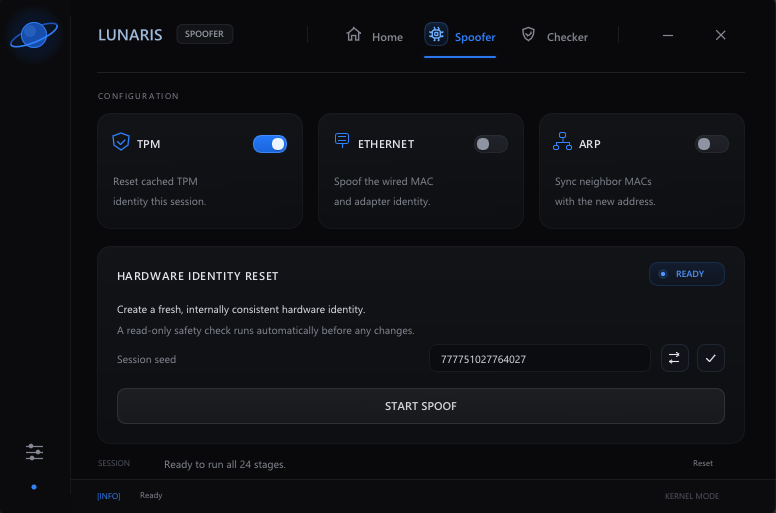
Task: Select the Spoofer tab label
Action: pos(475,37)
